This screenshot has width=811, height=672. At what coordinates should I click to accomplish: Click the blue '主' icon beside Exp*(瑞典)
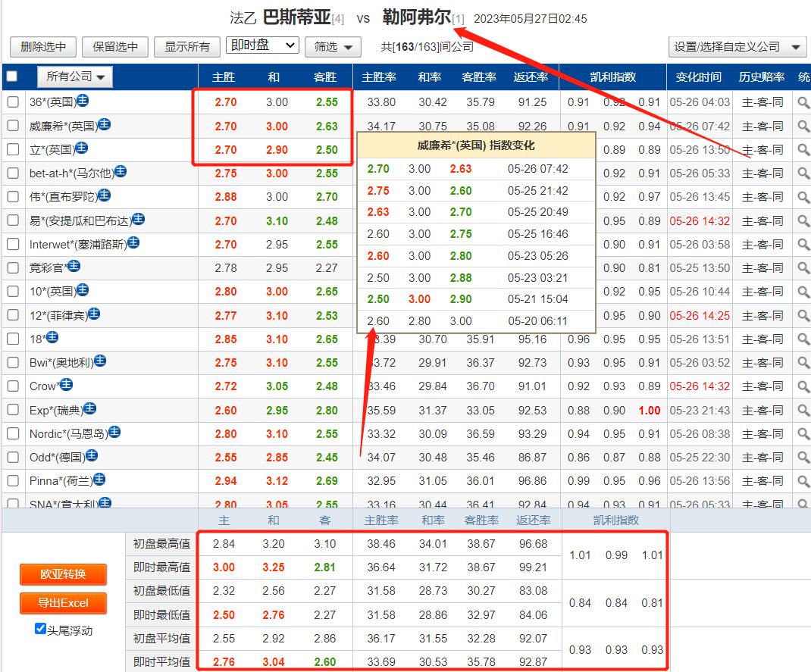pos(90,408)
